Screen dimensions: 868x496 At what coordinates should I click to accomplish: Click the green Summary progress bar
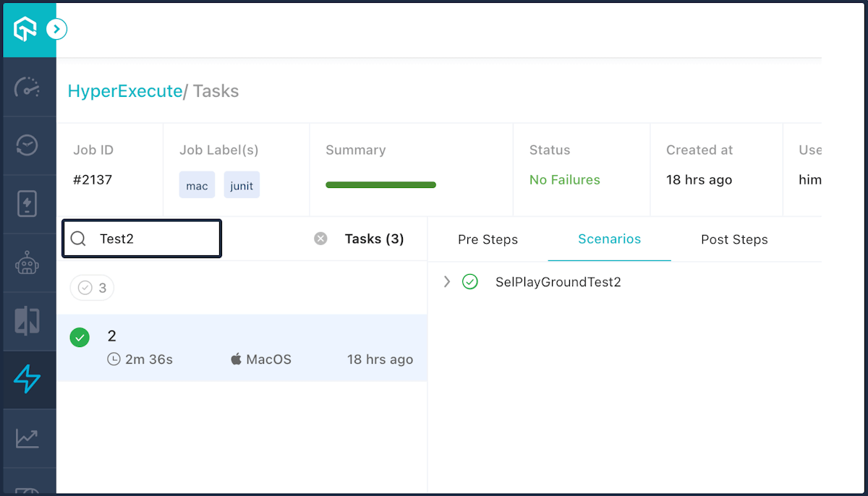380,185
